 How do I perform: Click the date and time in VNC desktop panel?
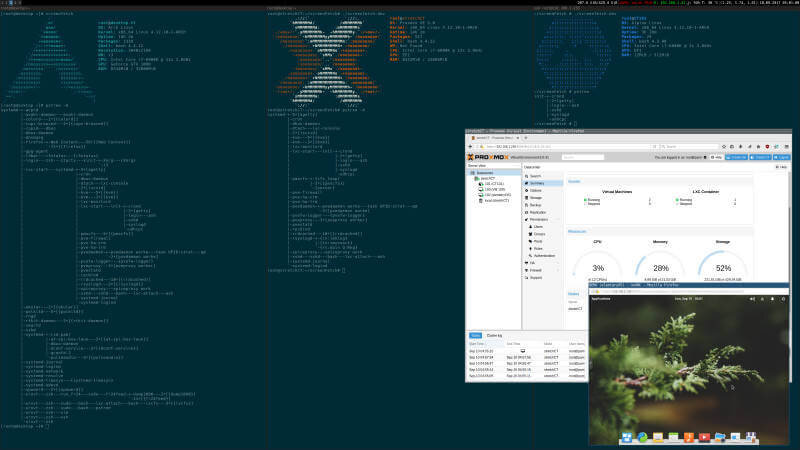(x=689, y=299)
